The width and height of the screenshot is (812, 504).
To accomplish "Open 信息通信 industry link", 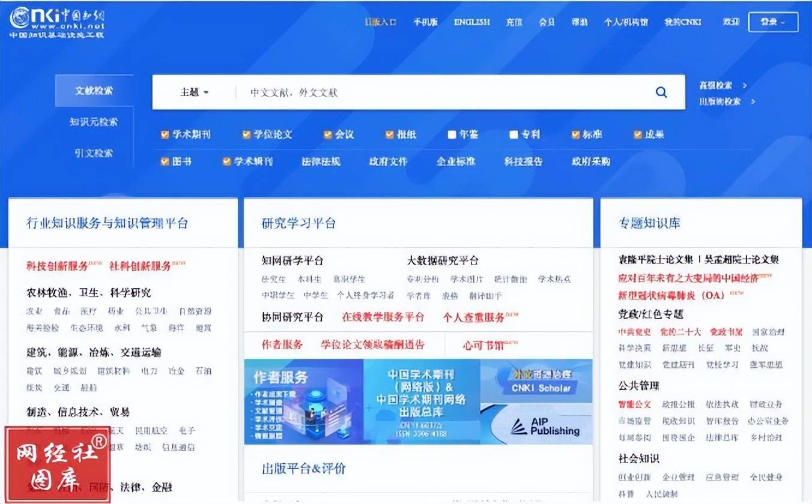I will pos(178,447).
